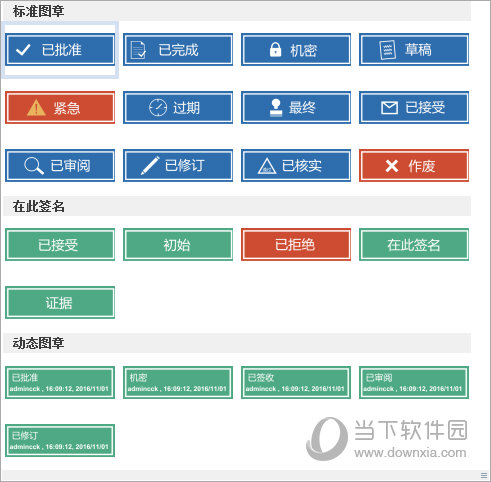The image size is (491, 482).
Task: Click the 动态图章 section header
Action: [237, 343]
